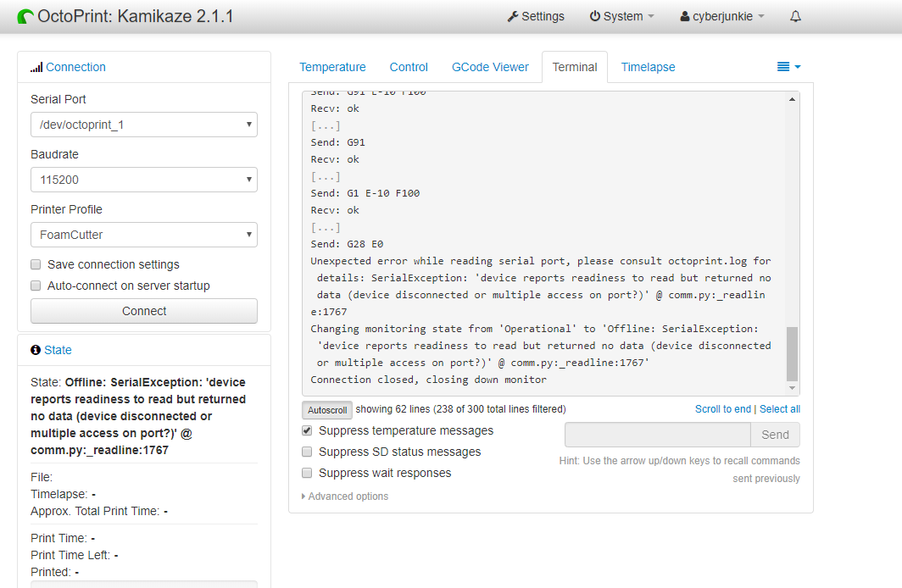902x588 pixels.
Task: Open the Serial Port dropdown
Action: [144, 125]
